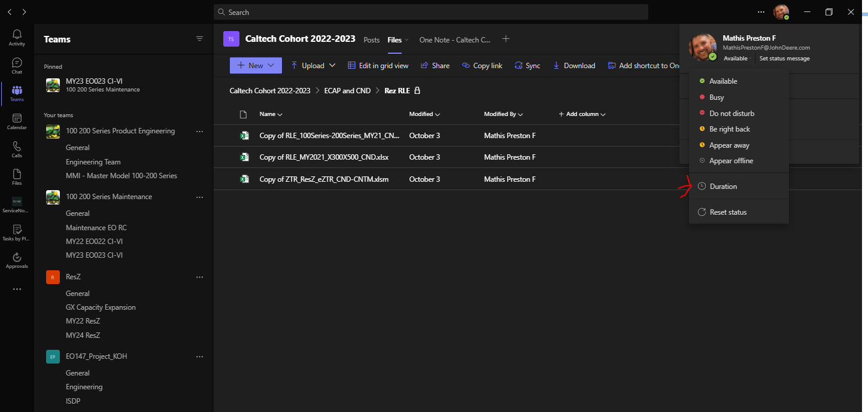Click Set status message link

784,59
